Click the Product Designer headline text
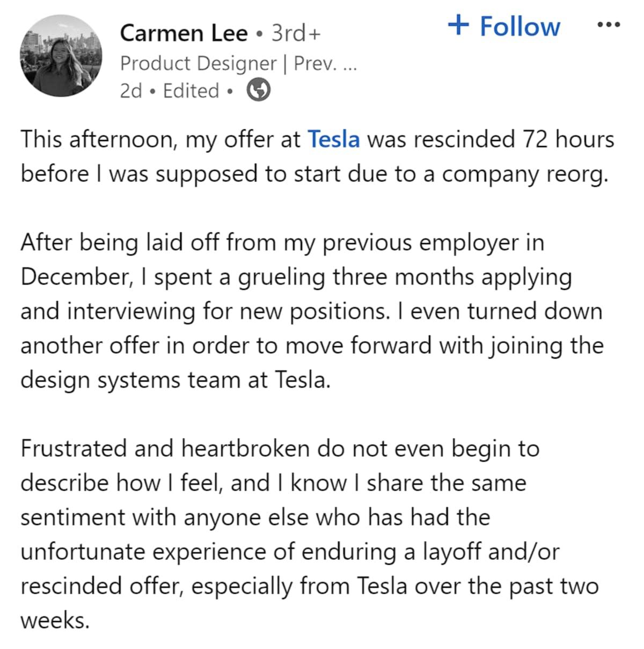The width and height of the screenshot is (644, 649). point(199,63)
